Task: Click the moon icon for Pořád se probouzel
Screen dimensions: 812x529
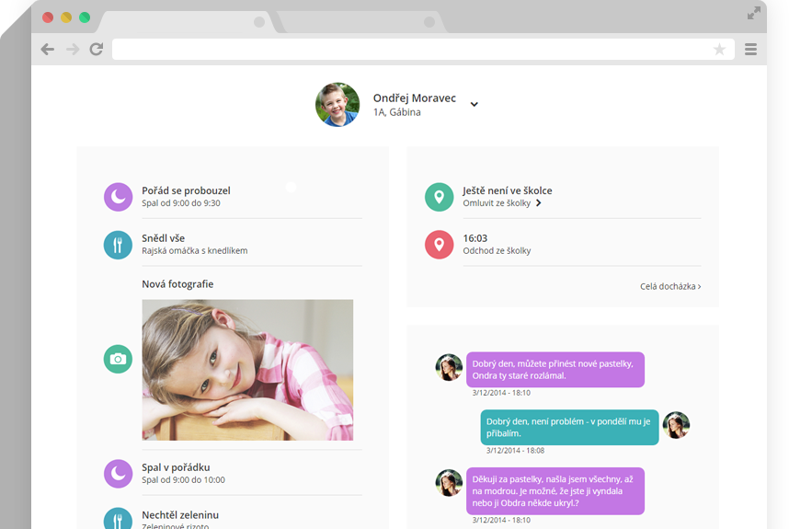Action: point(118,197)
